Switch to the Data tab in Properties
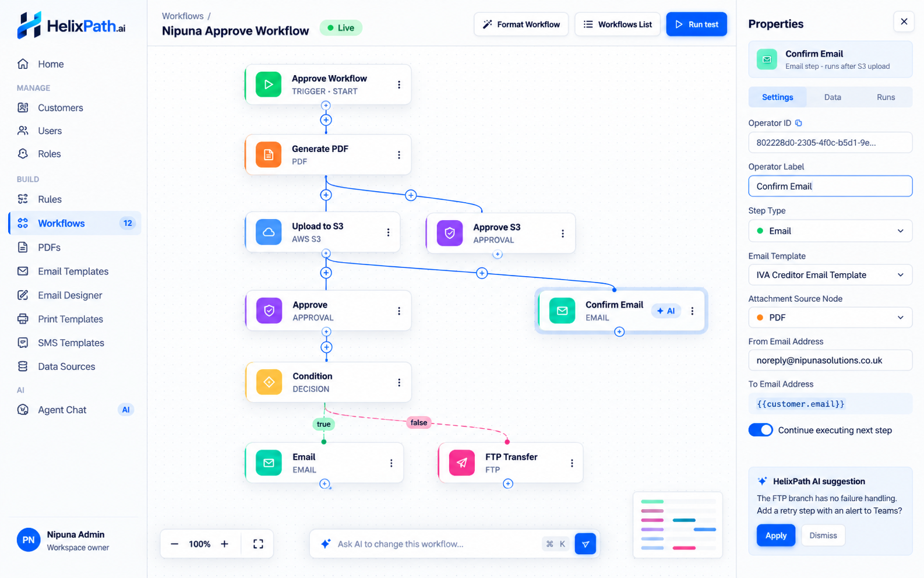 pyautogui.click(x=833, y=97)
